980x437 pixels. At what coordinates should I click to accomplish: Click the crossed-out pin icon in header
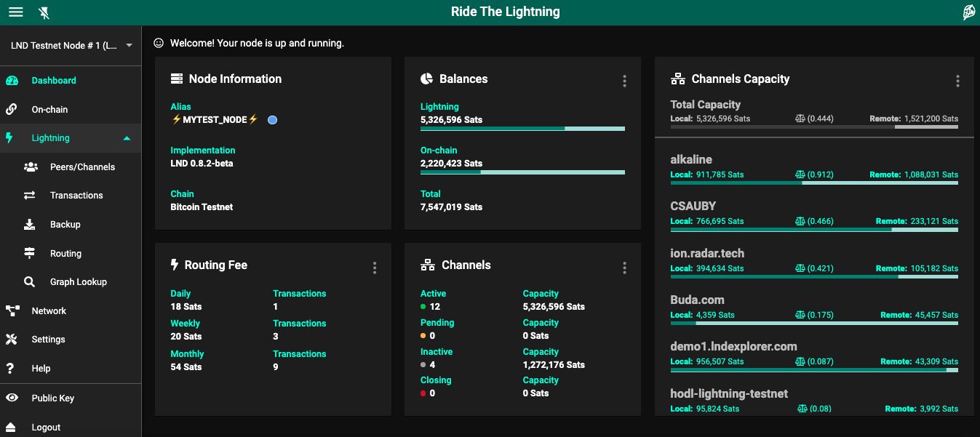[x=44, y=12]
